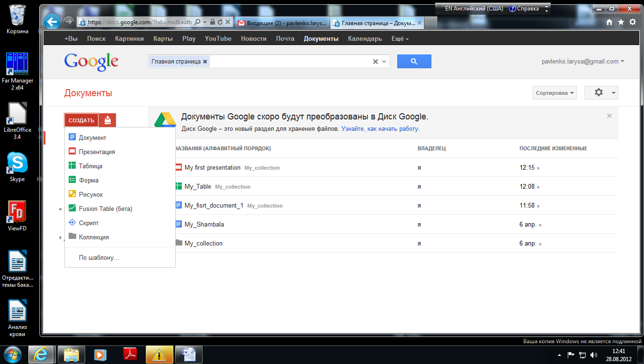The image size is (644, 364).
Task: Click the Google Drive logo in banner
Action: (x=165, y=120)
